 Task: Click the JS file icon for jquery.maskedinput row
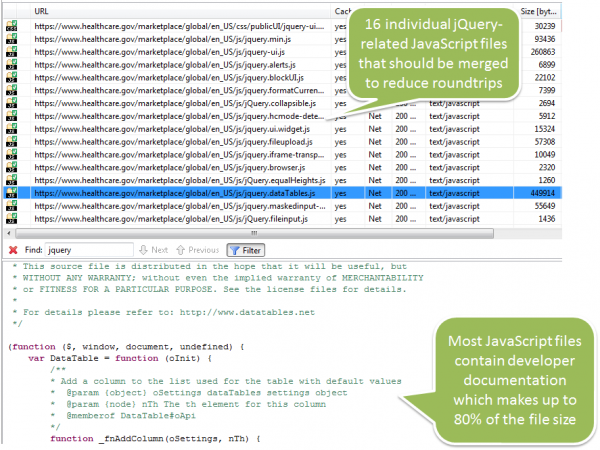pos(11,206)
